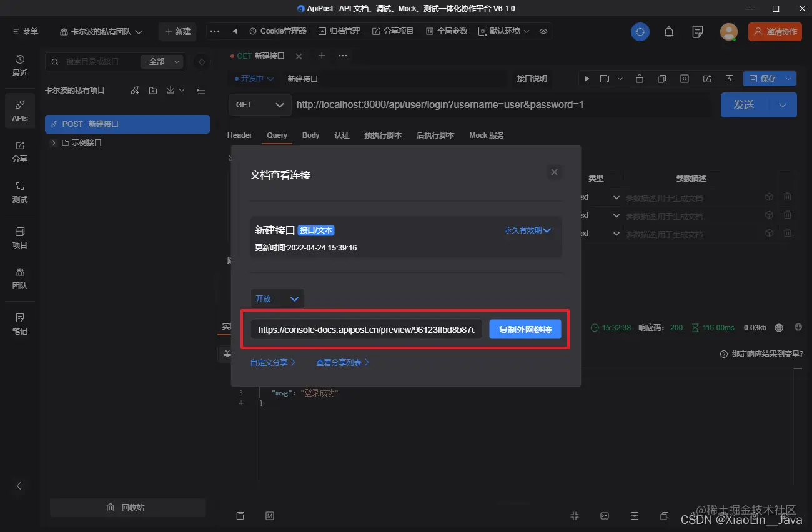This screenshot has height=532, width=812.
Task: Open the 全部 filter dropdown
Action: tap(162, 61)
